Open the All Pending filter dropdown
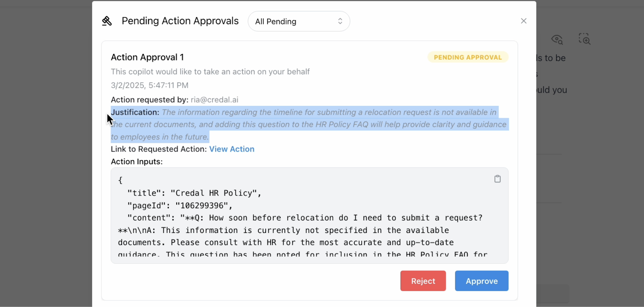Image resolution: width=644 pixels, height=307 pixels. coord(299,21)
